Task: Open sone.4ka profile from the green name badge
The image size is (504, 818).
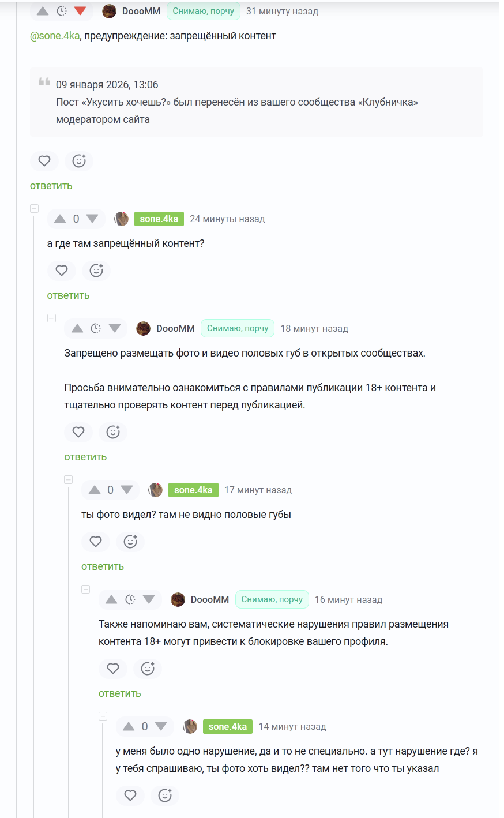Action: coord(159,219)
